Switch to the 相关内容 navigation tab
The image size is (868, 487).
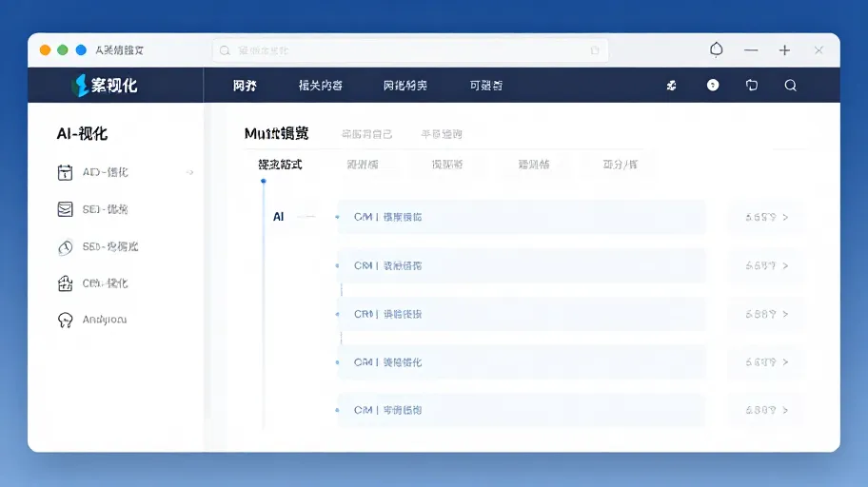click(x=321, y=86)
